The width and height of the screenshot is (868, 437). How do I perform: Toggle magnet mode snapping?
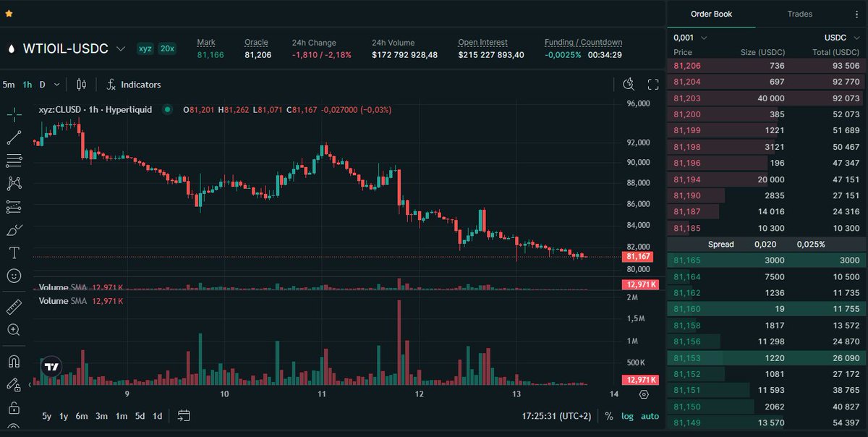coord(14,361)
